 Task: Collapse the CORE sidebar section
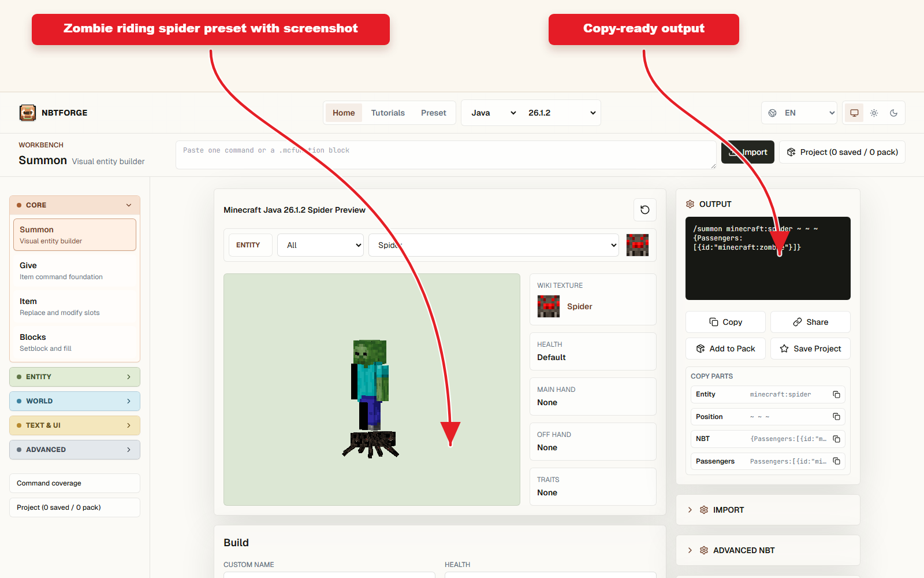(74, 205)
